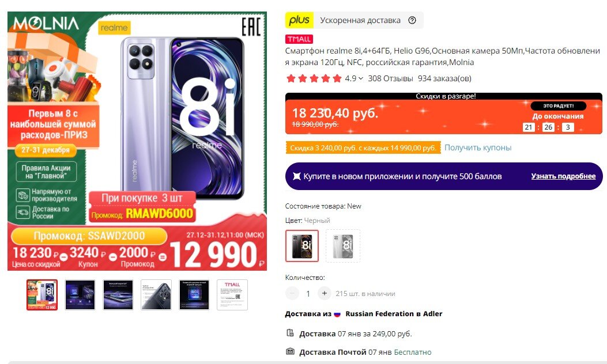Decrease quantity with the minus stepper
This screenshot has width=607, height=364.
point(292,294)
